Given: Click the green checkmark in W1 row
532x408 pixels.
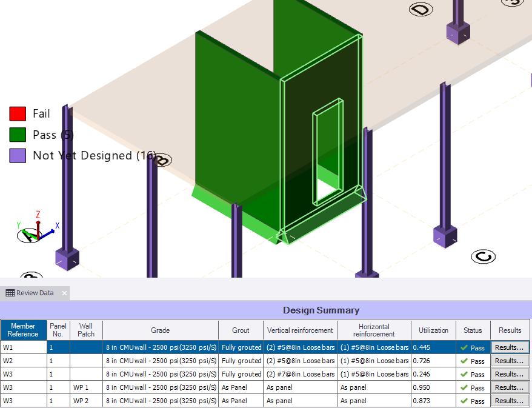Looking at the screenshot, I should pos(464,347).
